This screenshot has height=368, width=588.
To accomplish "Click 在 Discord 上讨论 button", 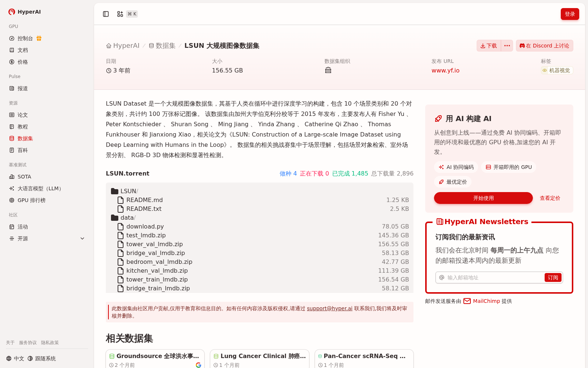I will 544,46.
